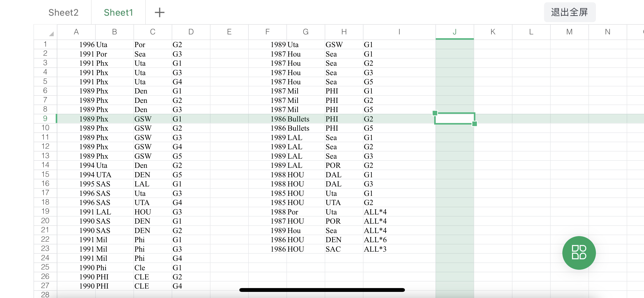Click cell D5 containing G4
644x298 pixels.
191,82
